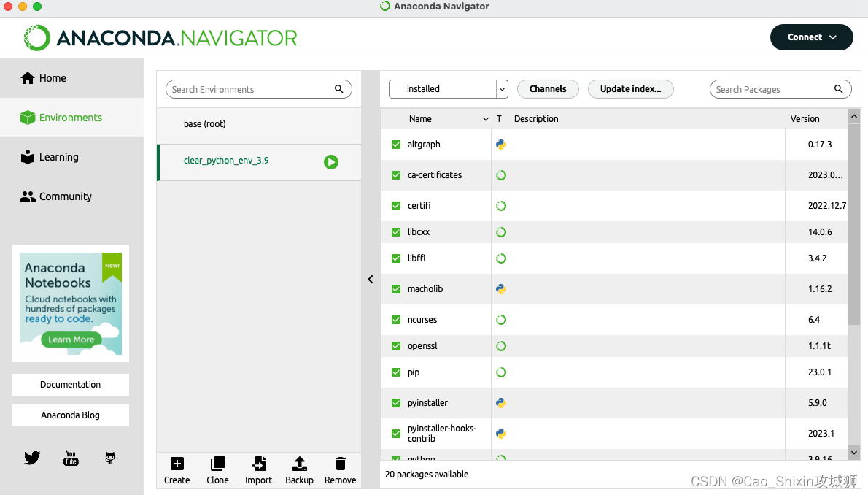Click the Python type icon for macholib
The image size is (868, 495).
click(x=501, y=289)
